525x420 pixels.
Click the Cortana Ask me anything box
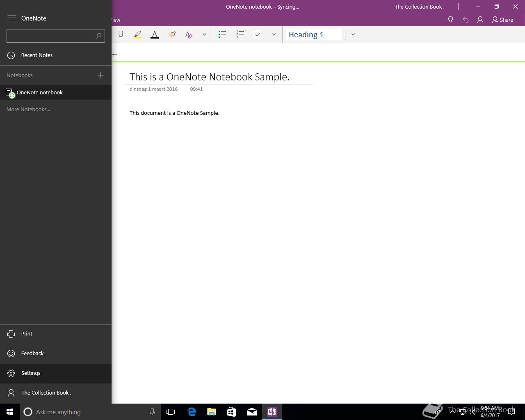click(90, 412)
